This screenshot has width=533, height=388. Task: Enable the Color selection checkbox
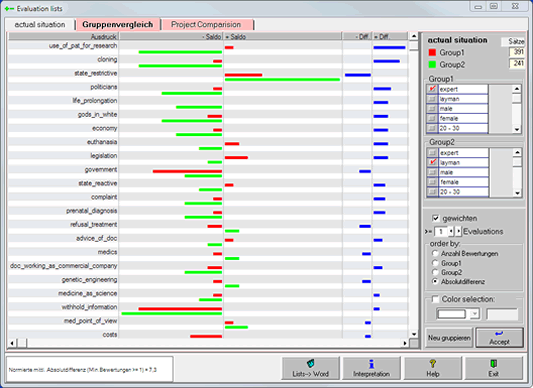point(435,299)
